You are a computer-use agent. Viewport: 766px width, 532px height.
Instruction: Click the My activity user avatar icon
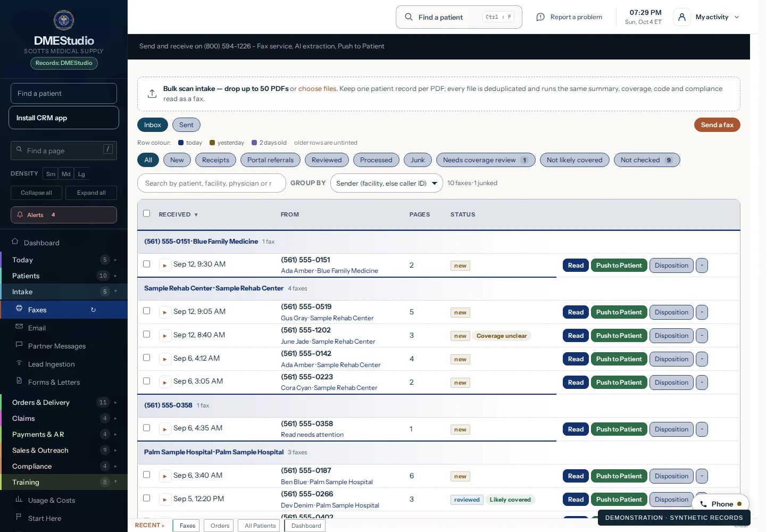coord(682,17)
